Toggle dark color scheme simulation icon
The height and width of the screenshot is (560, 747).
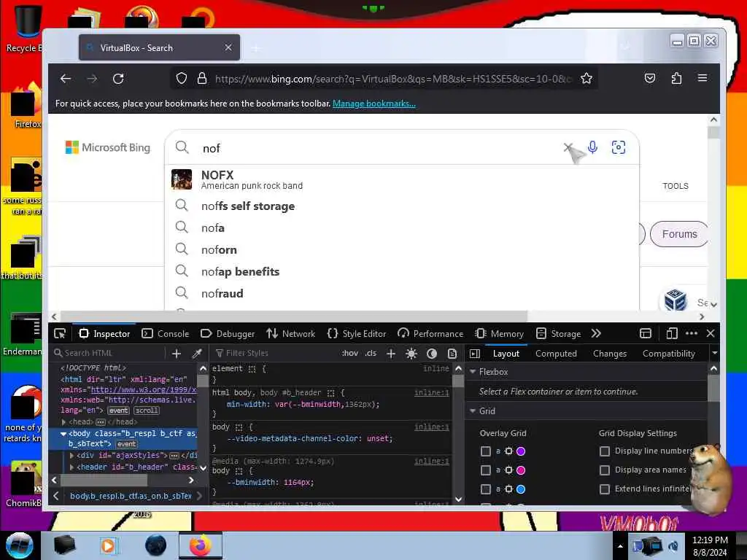point(432,354)
